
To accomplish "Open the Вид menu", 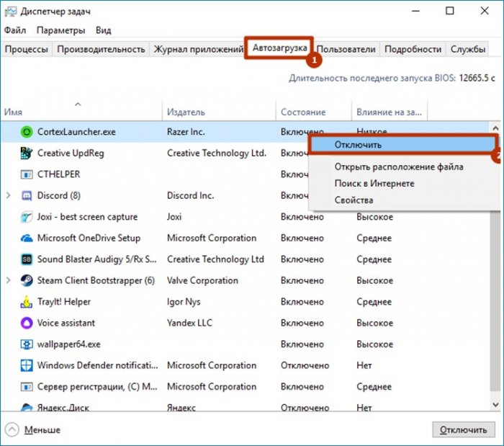I will tap(104, 30).
